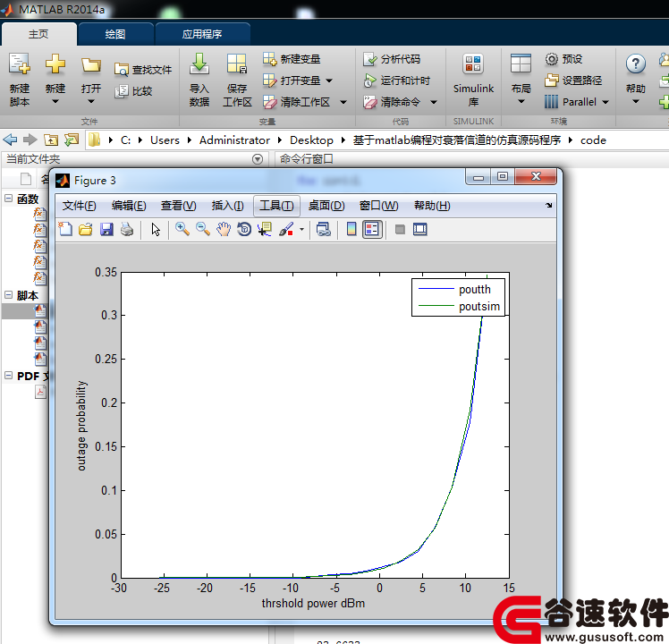This screenshot has width=669, height=644.
Task: Click the Help question mark icon
Action: [x=636, y=64]
